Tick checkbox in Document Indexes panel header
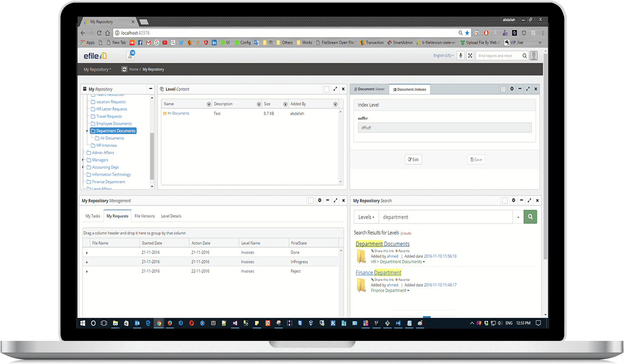 [x=503, y=89]
